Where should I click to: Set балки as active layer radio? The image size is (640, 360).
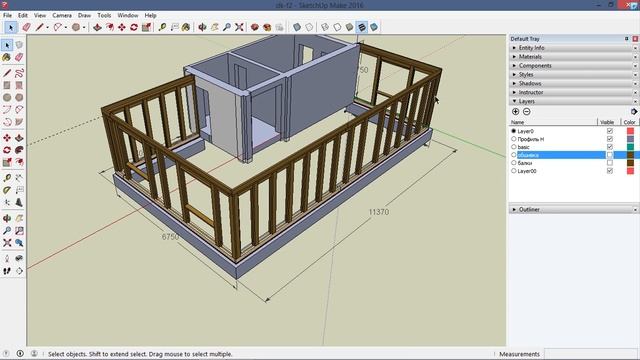tap(513, 163)
